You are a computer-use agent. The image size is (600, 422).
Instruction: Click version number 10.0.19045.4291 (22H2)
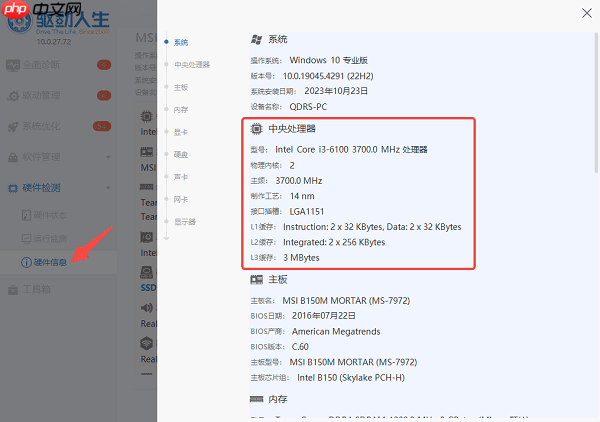coord(328,76)
